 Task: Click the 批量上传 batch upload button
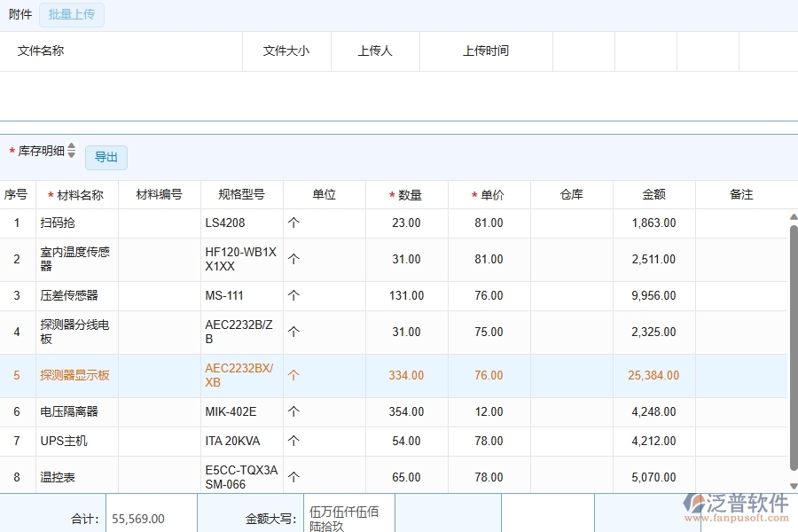[x=72, y=14]
